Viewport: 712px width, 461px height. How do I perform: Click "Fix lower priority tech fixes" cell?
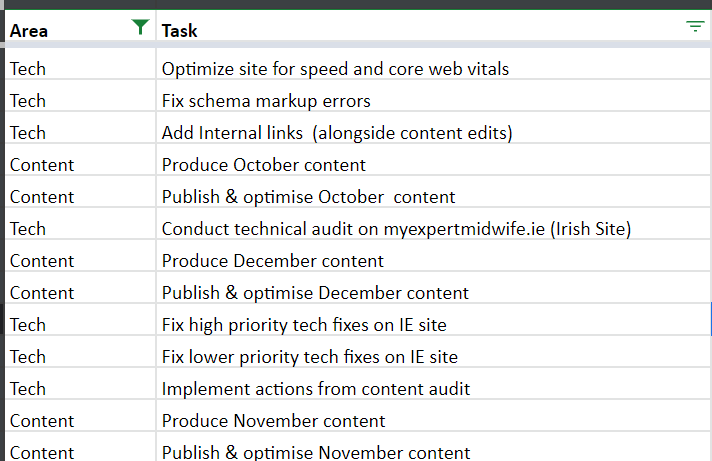point(310,357)
